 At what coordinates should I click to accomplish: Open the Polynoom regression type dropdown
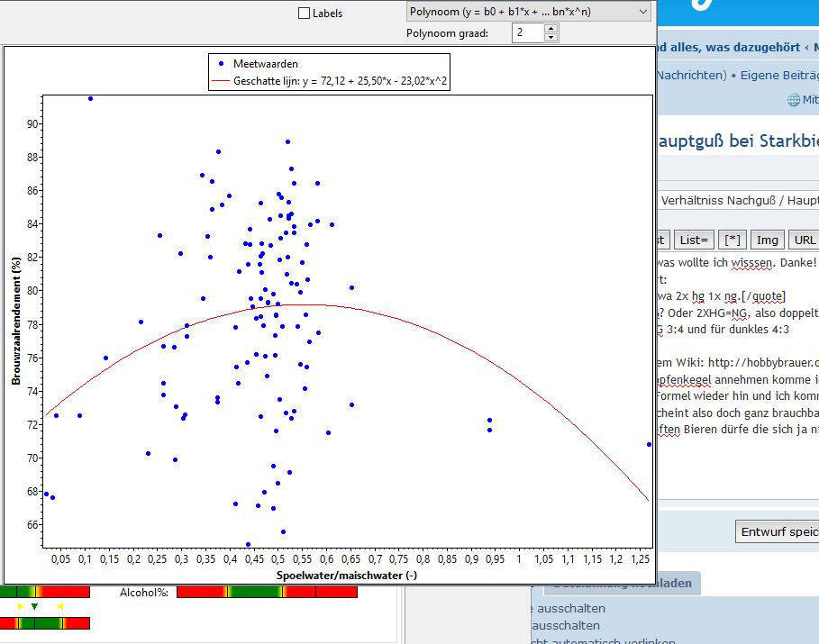[x=528, y=12]
